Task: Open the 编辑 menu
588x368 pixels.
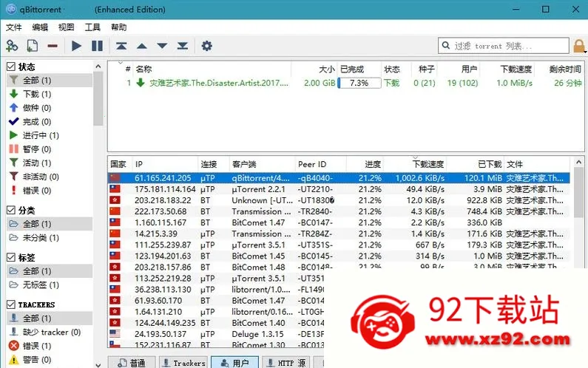Action: [x=40, y=27]
